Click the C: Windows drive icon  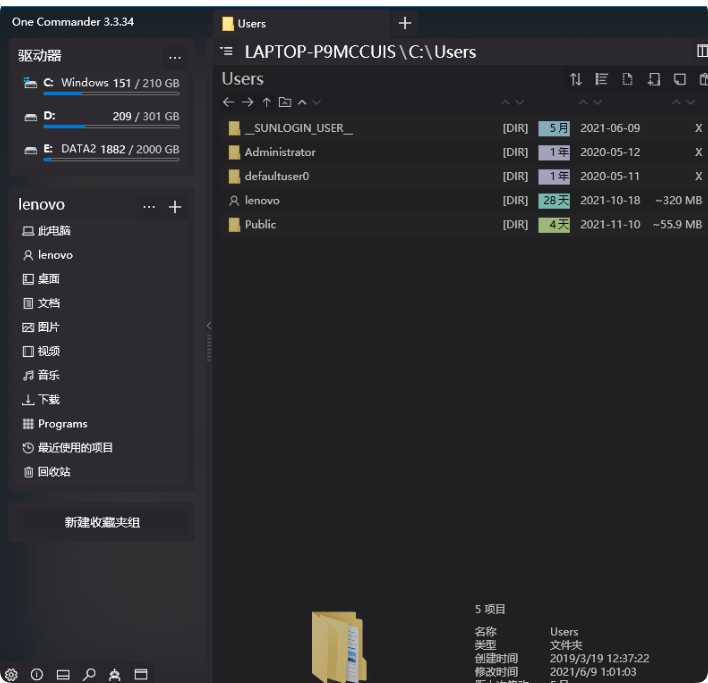pos(30,83)
